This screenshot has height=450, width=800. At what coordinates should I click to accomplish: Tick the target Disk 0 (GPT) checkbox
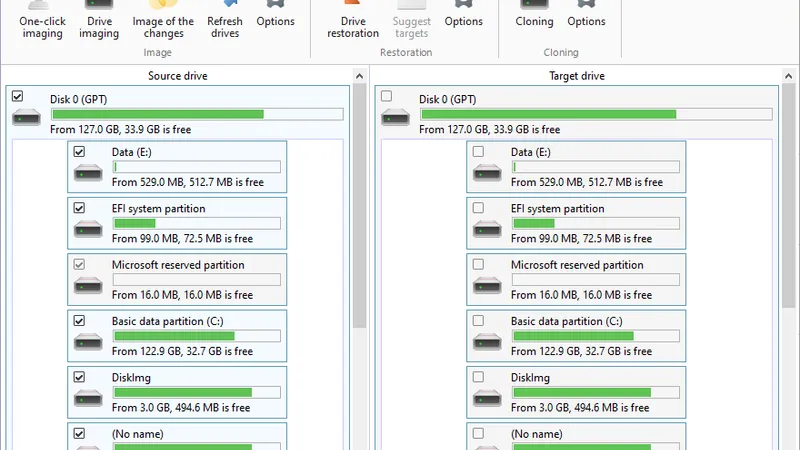(x=387, y=96)
